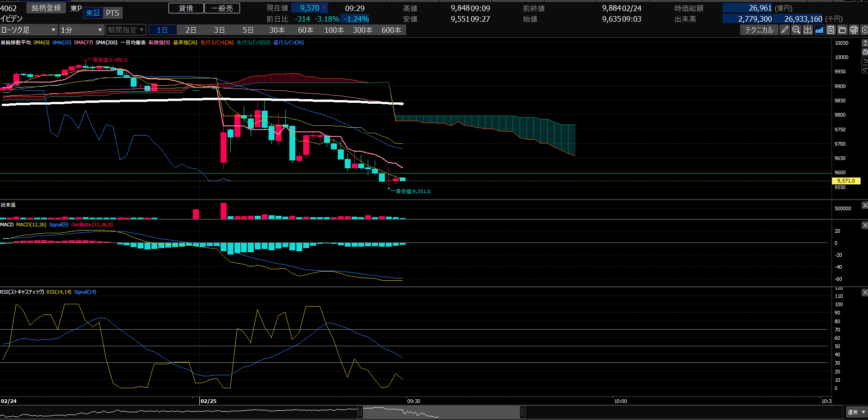Viewport: 868px width, 420px height.
Task: Click the price axis lock icon
Action: click(865, 52)
